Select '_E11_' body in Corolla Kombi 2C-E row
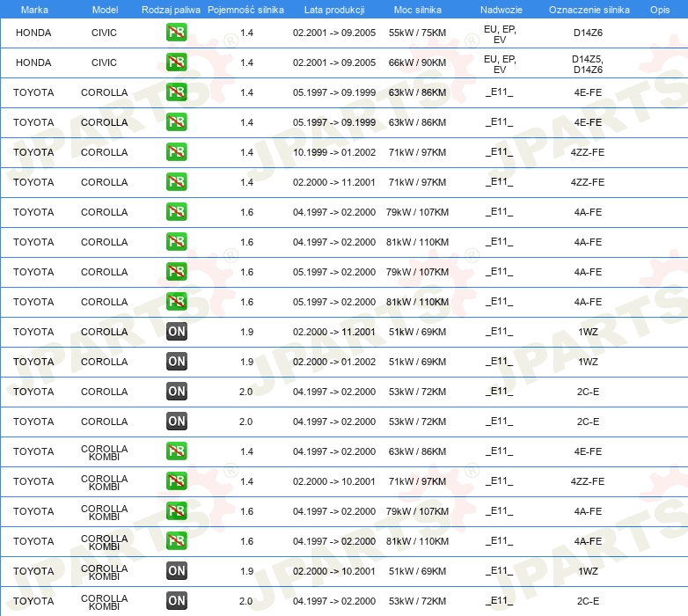 pos(500,601)
